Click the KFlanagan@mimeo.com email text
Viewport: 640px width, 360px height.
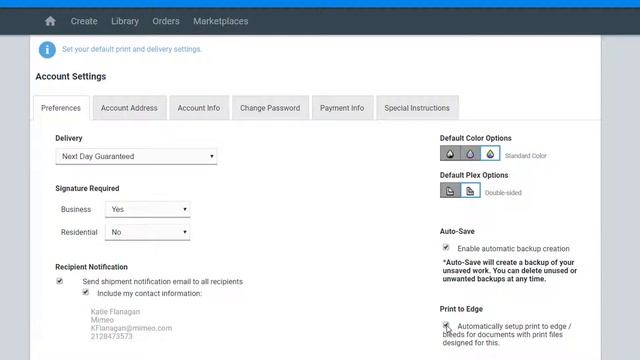(131, 328)
